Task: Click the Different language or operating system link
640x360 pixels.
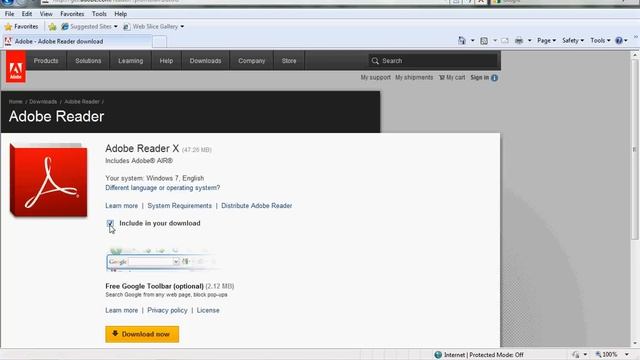Action: pos(162,188)
